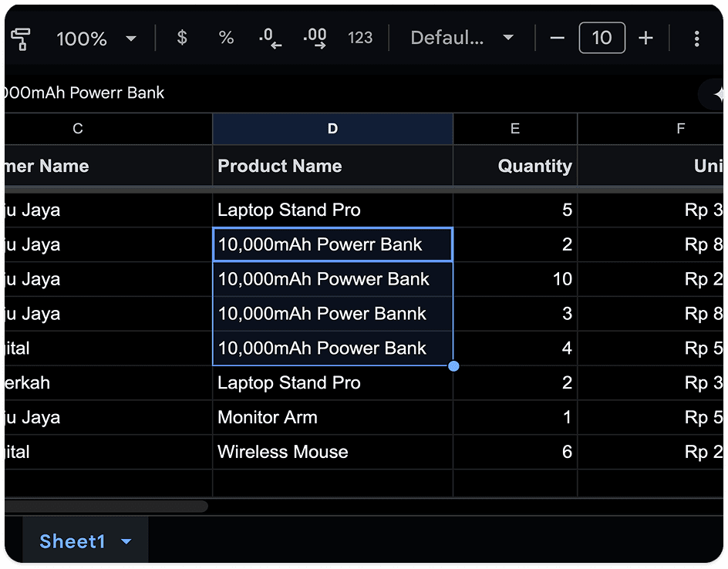
Task: Select column E header
Action: pos(515,129)
